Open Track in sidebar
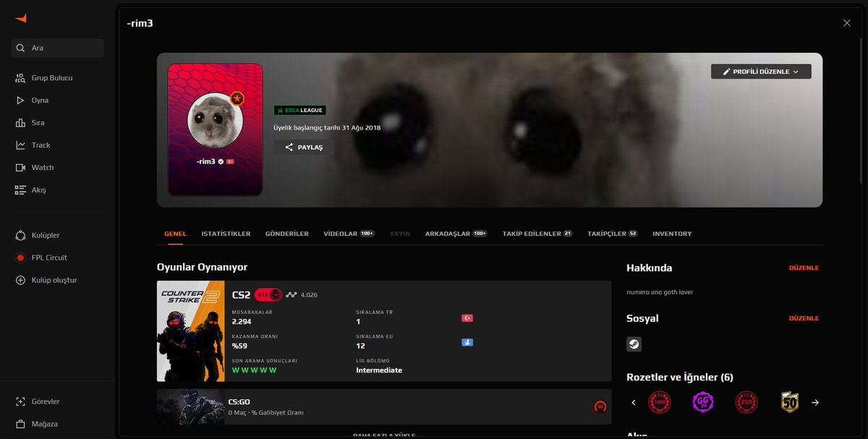The image size is (868, 439). (x=33, y=145)
